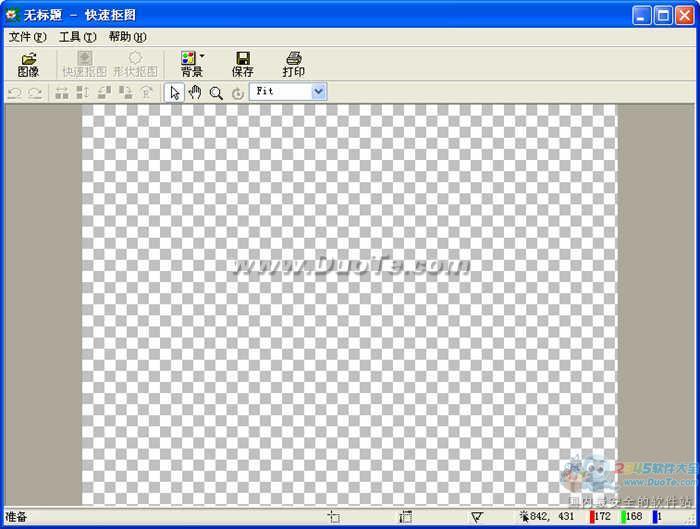
Task: Maximize the application window
Action: [663, 14]
